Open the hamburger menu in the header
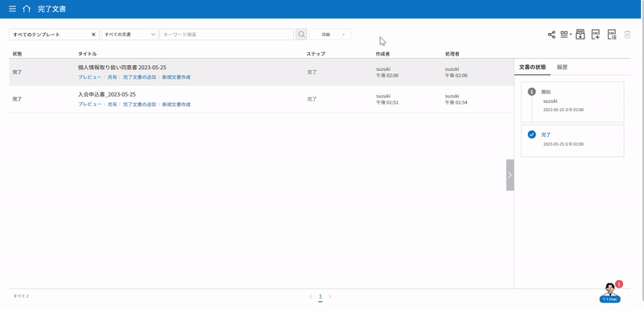 13,9
